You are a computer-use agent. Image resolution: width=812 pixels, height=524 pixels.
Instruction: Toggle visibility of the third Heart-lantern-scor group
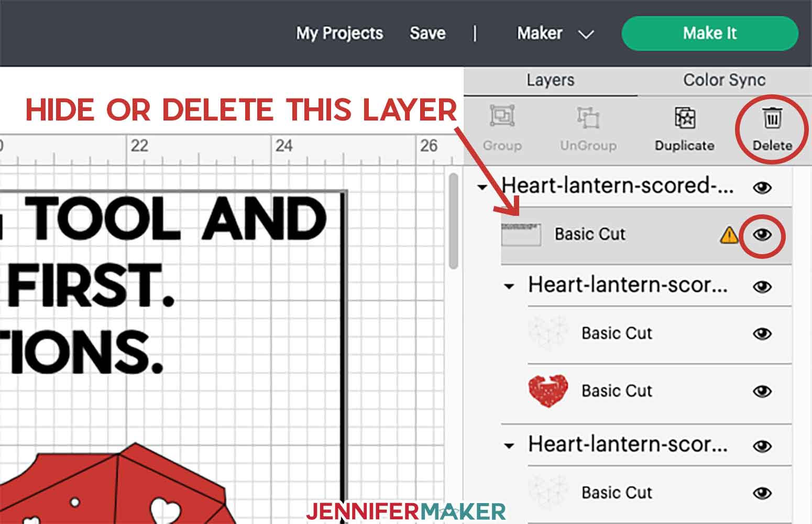click(x=762, y=446)
